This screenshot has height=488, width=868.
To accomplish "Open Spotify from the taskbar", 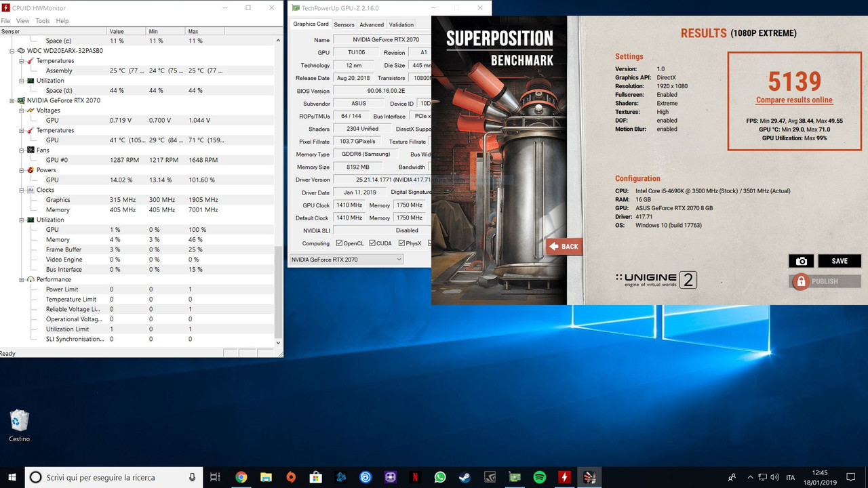I will [x=540, y=477].
